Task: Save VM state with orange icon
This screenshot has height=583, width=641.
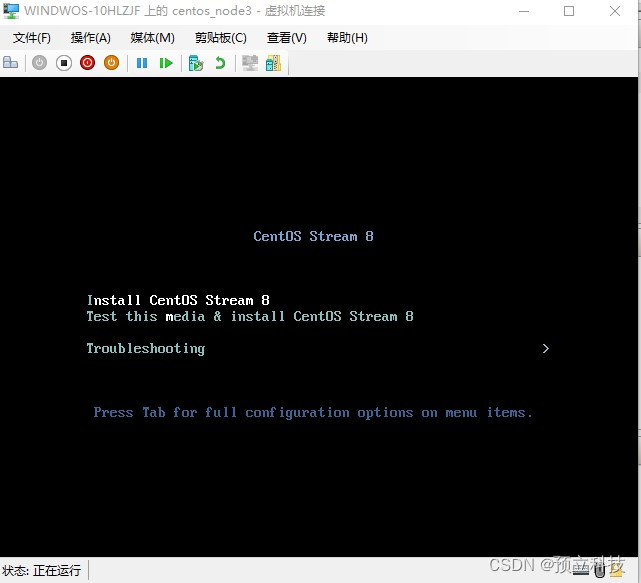Action: (111, 63)
